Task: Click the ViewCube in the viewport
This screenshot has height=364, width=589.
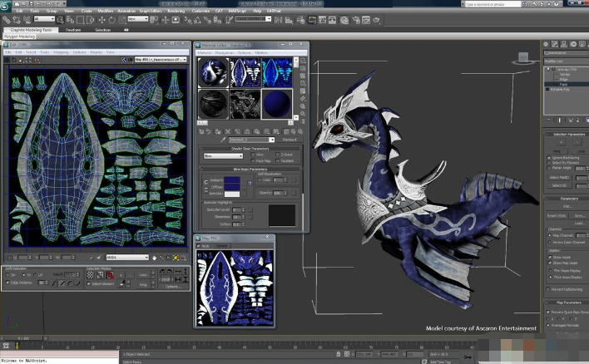Action: pos(524,58)
